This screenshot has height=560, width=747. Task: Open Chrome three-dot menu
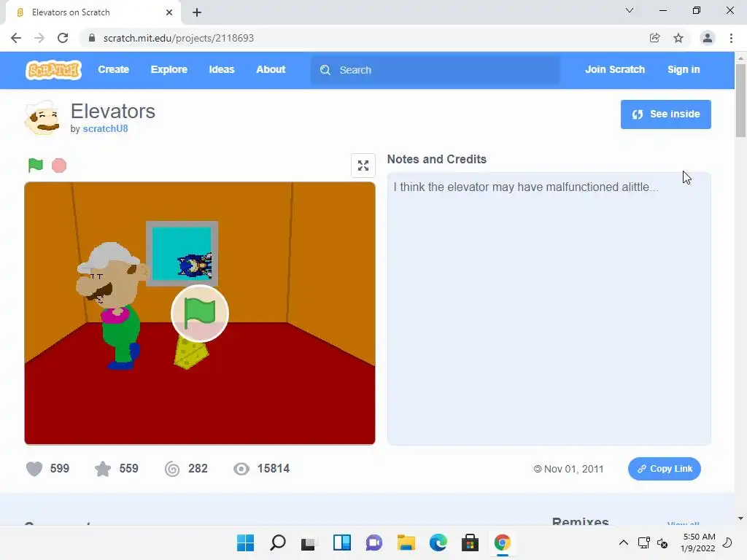pyautogui.click(x=731, y=38)
